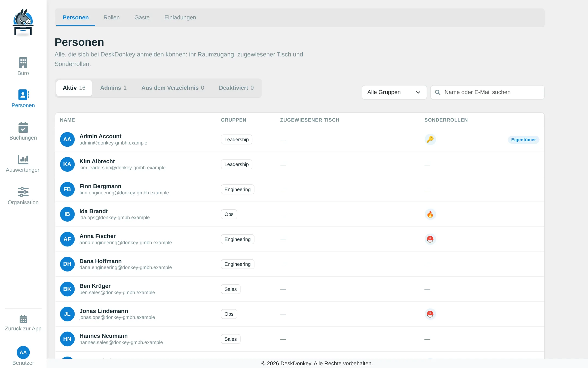
Task: Show Aus dem Verzeichnis filter
Action: click(x=173, y=88)
